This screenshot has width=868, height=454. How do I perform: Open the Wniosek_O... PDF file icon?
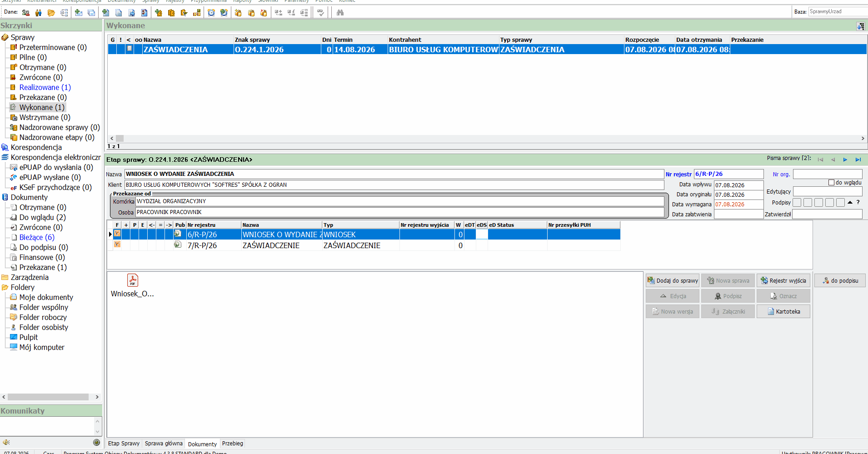point(133,280)
